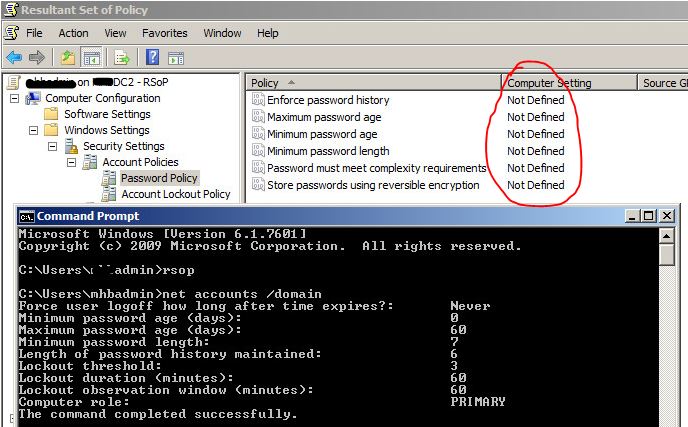Collapse the Security Settings tree node

52,146
